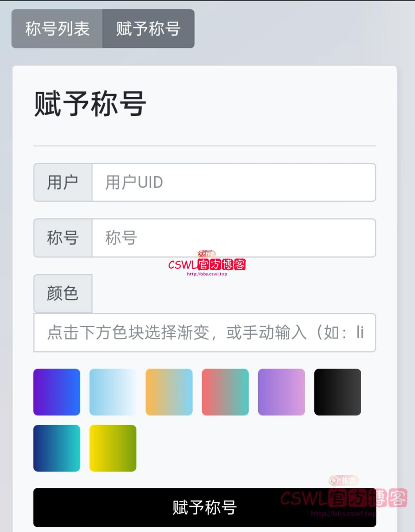This screenshot has height=532, width=415.
Task: Pick the violet-to-pink gradient swatch
Action: click(x=281, y=392)
